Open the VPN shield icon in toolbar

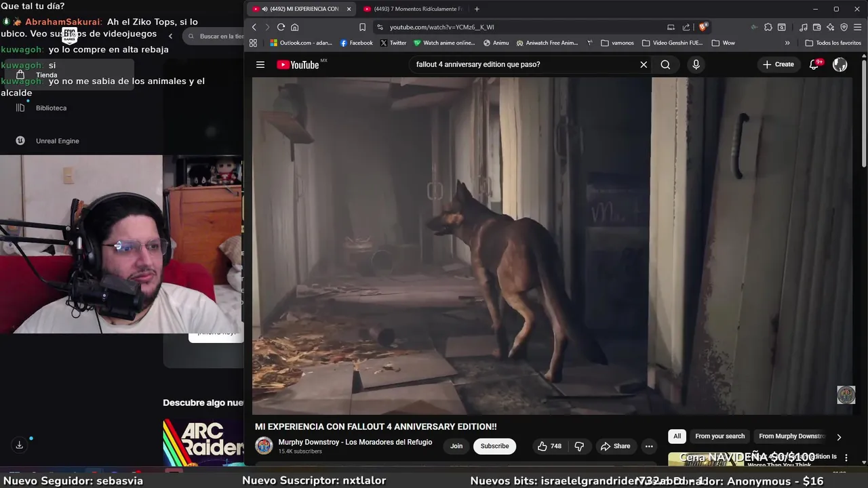coord(844,27)
